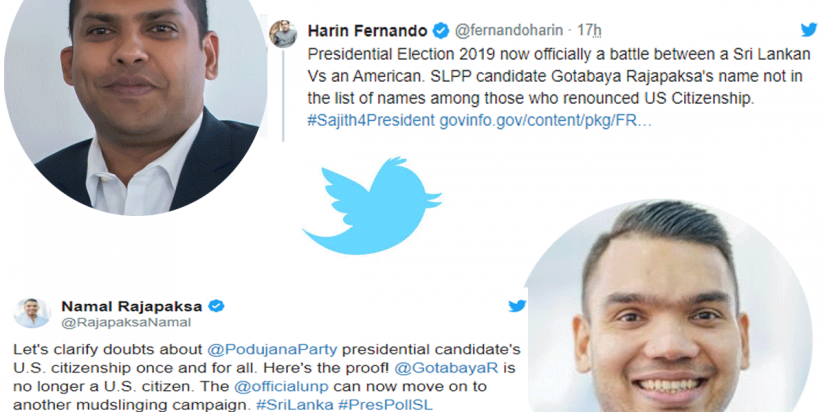Open Namal Rajapaksa's profile name
The width and height of the screenshot is (825, 412).
131,305
